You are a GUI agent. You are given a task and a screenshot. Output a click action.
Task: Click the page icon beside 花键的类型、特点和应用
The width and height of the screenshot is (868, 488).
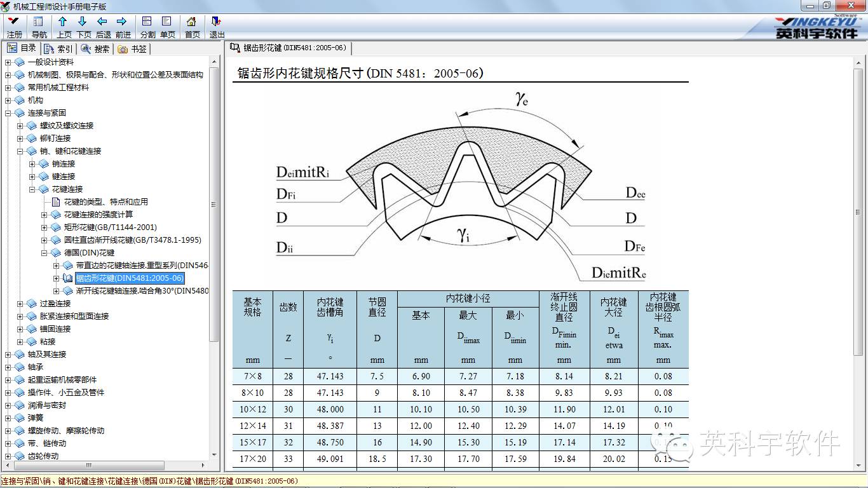click(56, 202)
